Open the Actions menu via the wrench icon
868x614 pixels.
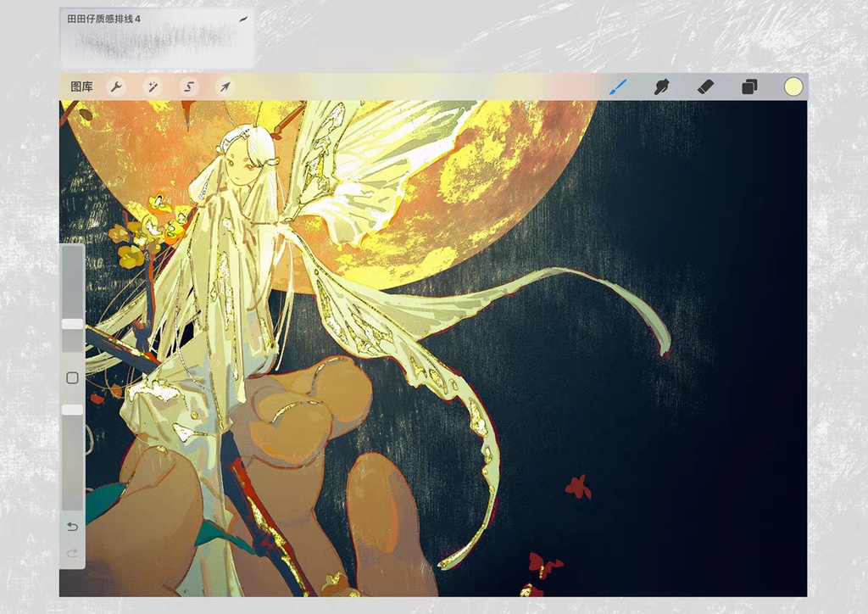click(x=116, y=86)
